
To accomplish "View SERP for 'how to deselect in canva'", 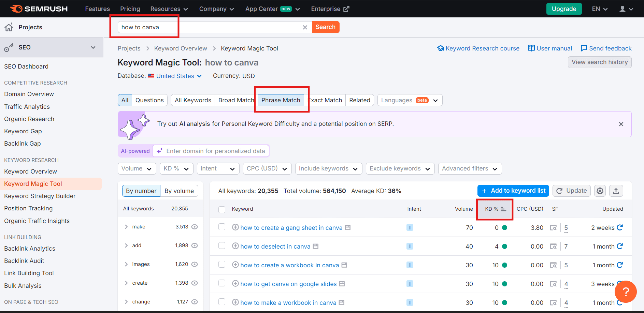I will pos(553,247).
